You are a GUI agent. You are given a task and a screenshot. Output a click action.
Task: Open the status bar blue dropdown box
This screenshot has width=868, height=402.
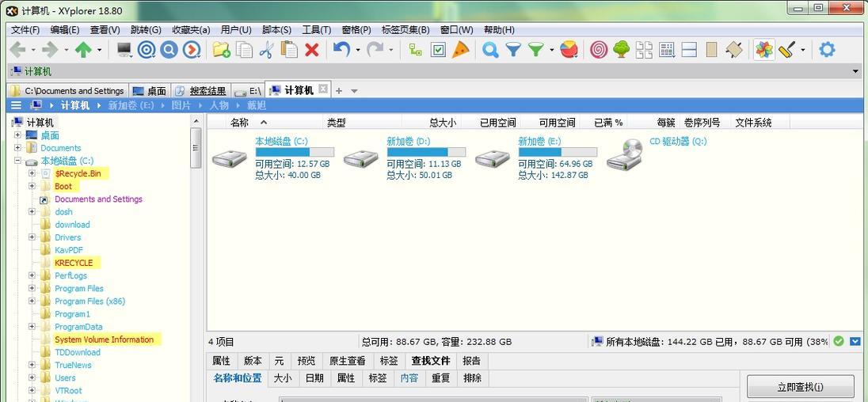(856, 341)
